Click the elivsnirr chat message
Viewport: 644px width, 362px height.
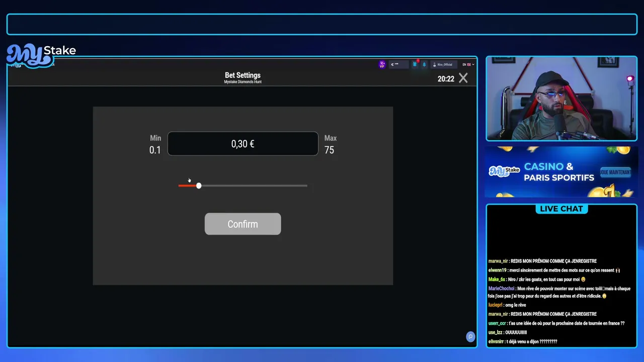tap(522, 341)
